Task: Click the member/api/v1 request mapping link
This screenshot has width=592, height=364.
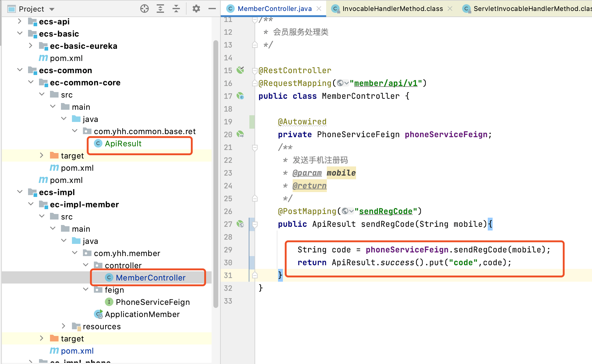Action: [x=386, y=83]
